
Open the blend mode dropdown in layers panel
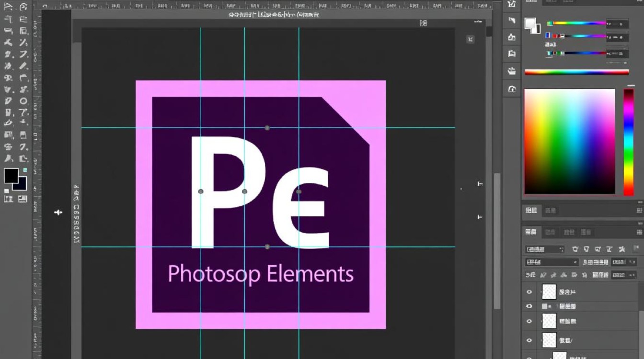552,262
